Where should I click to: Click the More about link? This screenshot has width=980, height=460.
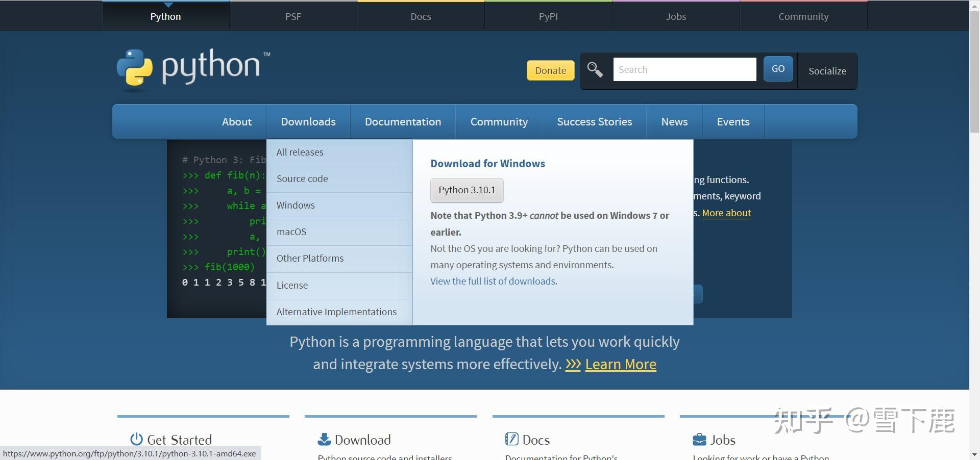point(726,213)
